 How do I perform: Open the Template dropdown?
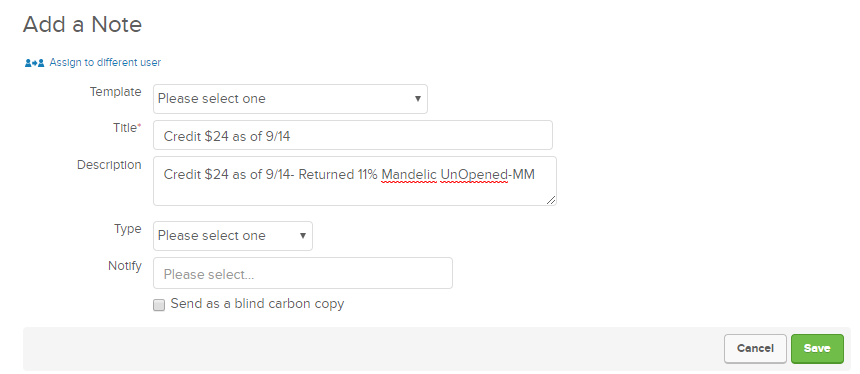point(290,99)
